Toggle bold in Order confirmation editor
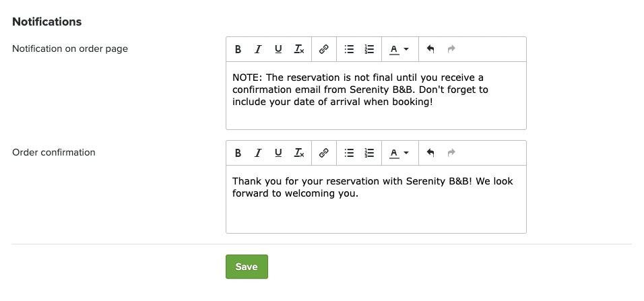Screen dimensions: 644x301 238,153
